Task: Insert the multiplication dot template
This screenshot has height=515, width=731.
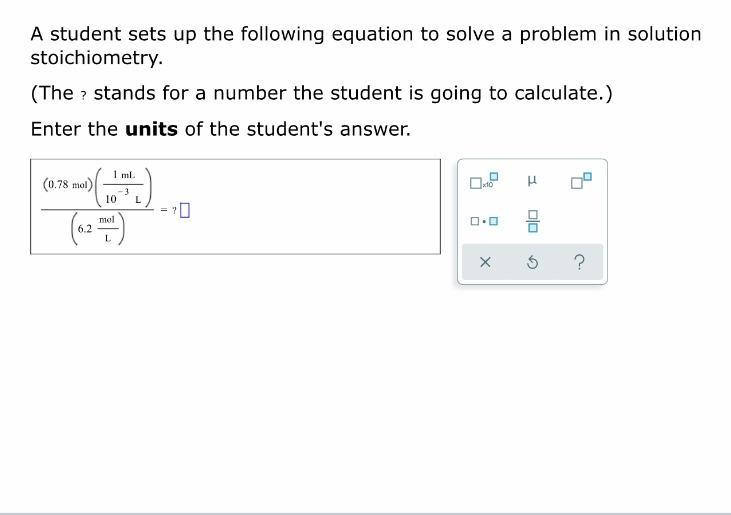Action: coord(482,220)
